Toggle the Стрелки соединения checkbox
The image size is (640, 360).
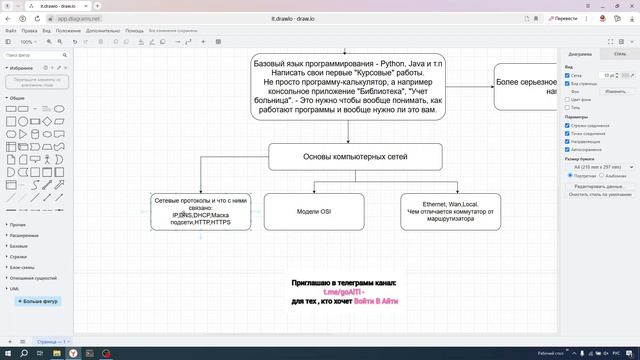coord(567,126)
